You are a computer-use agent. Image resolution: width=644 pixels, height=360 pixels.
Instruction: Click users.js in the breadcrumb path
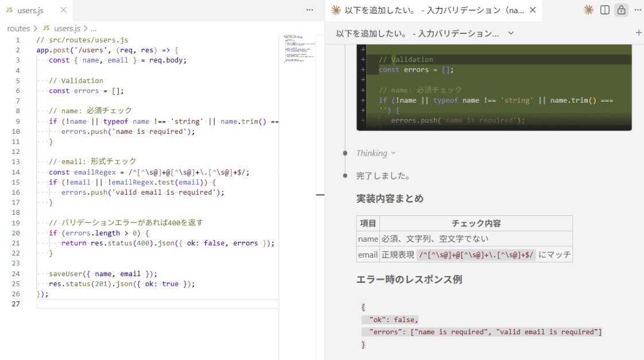pyautogui.click(x=67, y=28)
